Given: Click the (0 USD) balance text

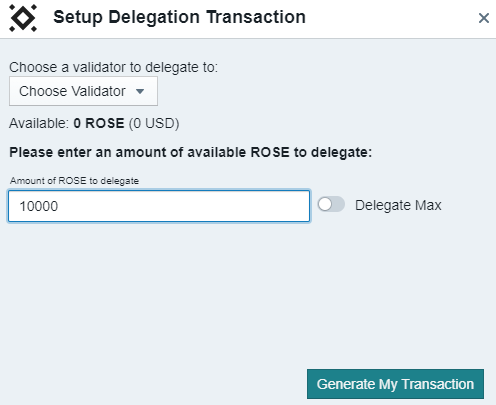Looking at the screenshot, I should point(154,124).
